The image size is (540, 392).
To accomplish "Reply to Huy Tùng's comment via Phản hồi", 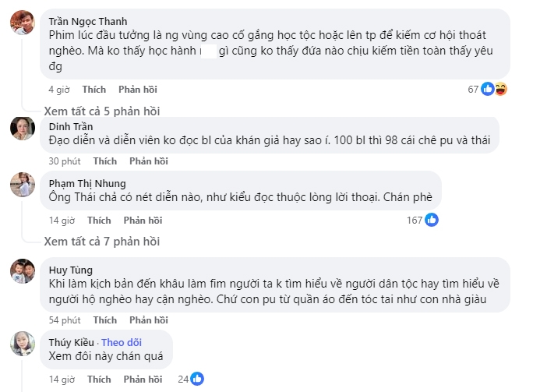I will [x=149, y=320].
